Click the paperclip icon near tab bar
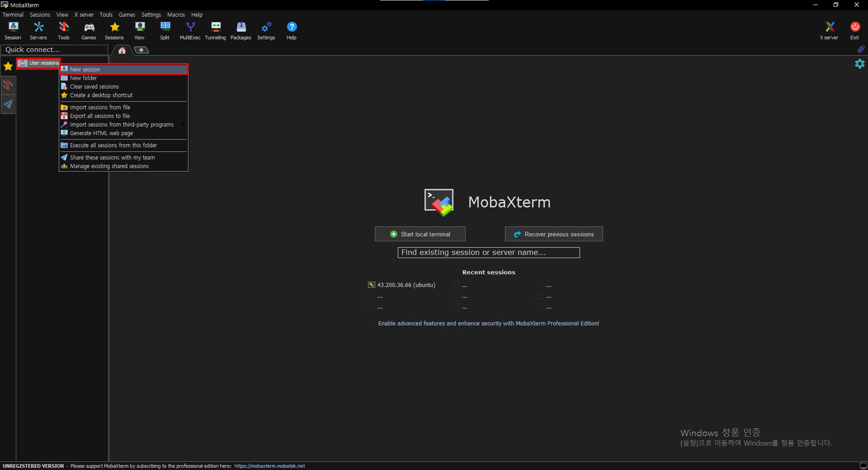This screenshot has width=868, height=470. [861, 49]
